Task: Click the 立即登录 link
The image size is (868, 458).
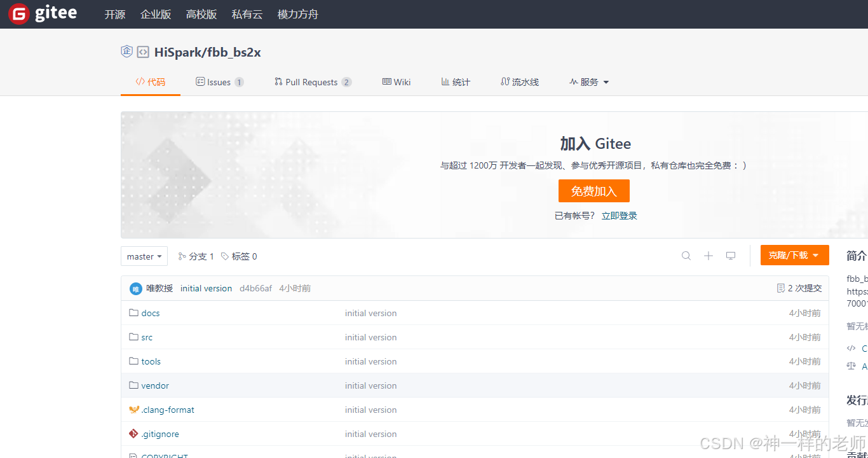Action: click(620, 216)
